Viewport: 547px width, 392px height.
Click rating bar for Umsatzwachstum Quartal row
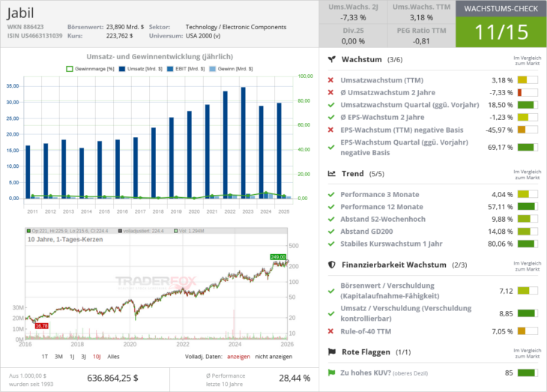pyautogui.click(x=528, y=105)
